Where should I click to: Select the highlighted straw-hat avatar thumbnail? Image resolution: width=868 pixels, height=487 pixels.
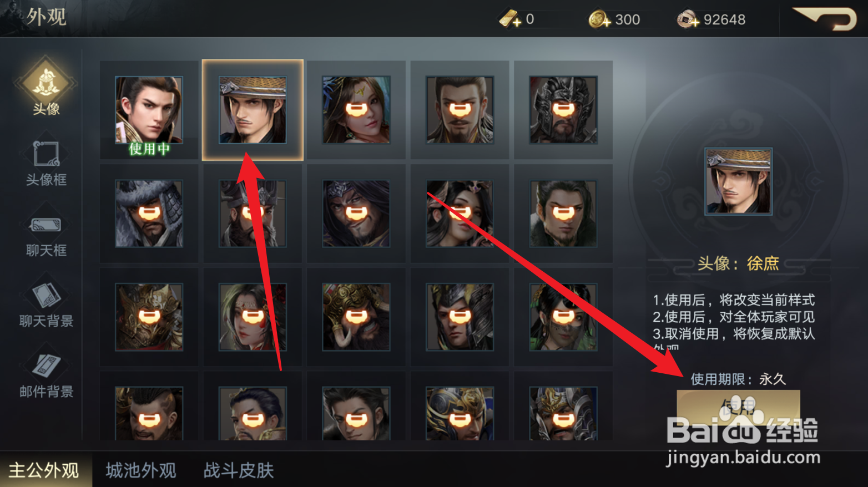(253, 110)
